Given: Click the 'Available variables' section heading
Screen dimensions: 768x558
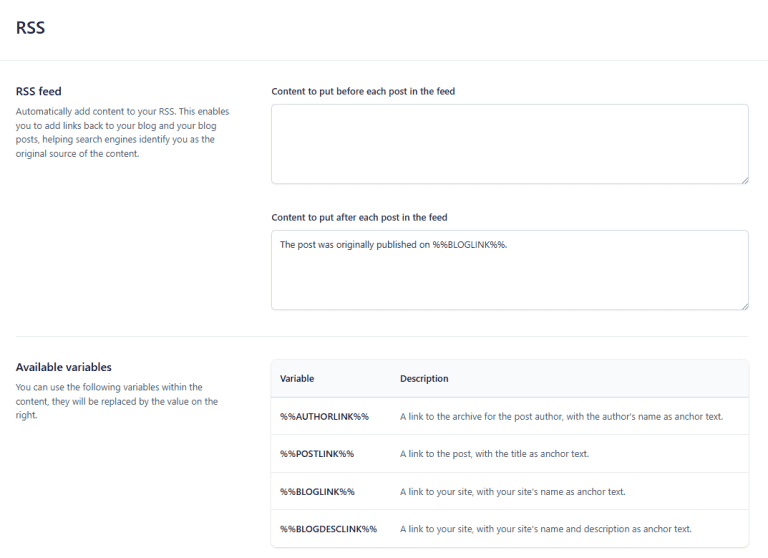Looking at the screenshot, I should tap(64, 367).
